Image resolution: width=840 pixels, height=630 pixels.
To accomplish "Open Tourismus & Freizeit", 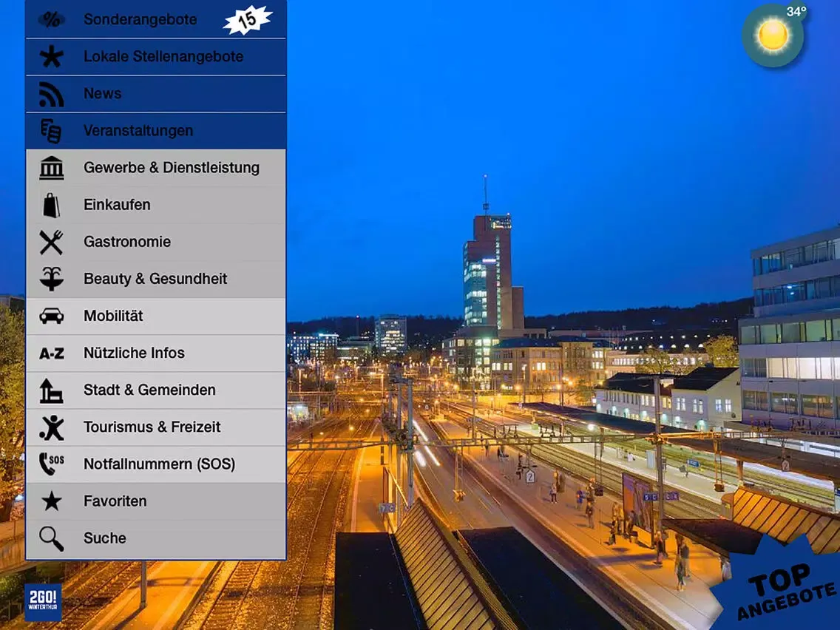I will point(156,427).
